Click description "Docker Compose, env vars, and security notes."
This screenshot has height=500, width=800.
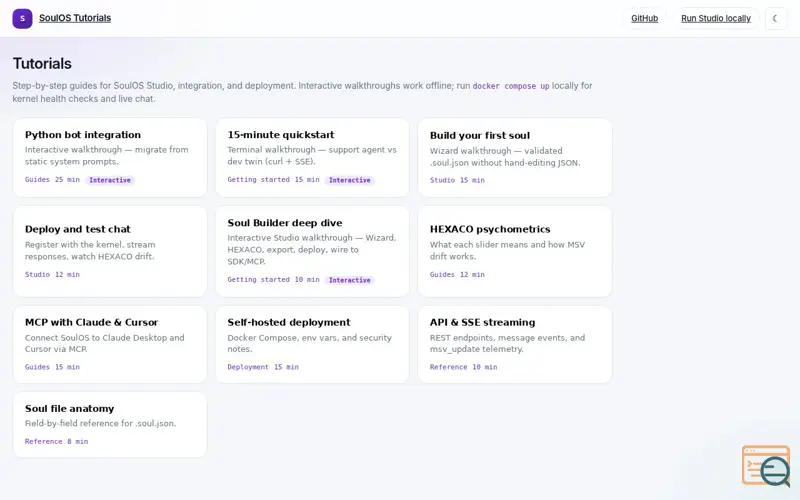[310, 343]
